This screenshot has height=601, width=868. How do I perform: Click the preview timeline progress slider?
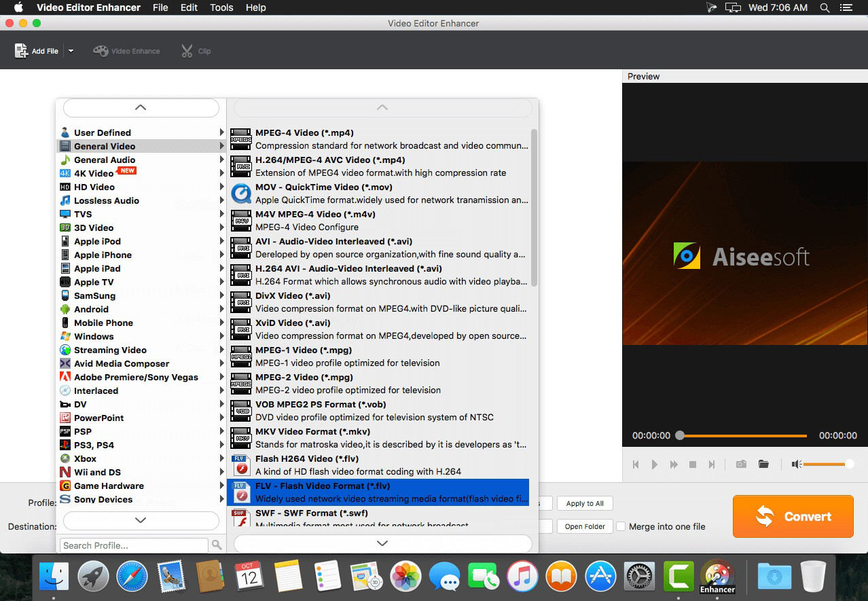tap(743, 435)
